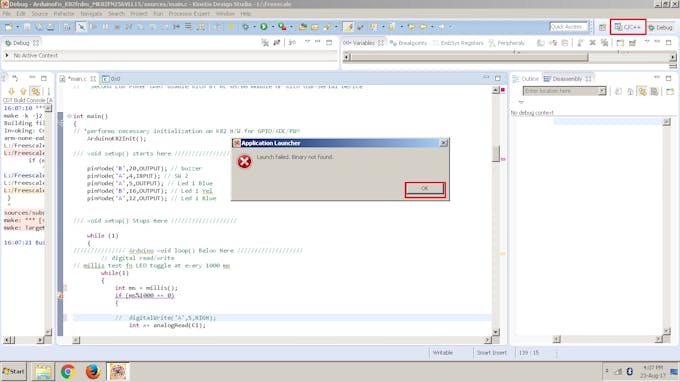Switch to the Debug perspective button
Viewport: 680px width, 382px height.
point(660,27)
